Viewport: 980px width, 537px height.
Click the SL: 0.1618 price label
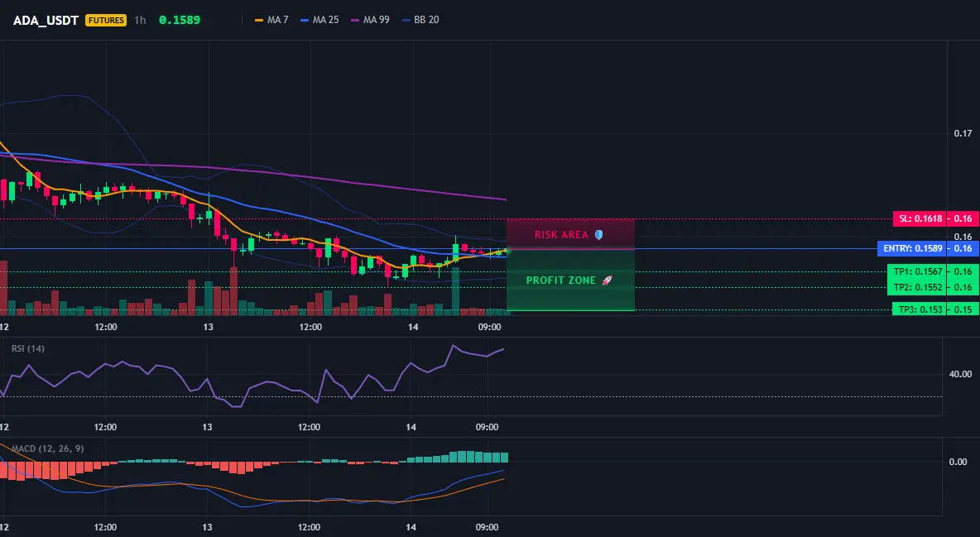pyautogui.click(x=920, y=218)
